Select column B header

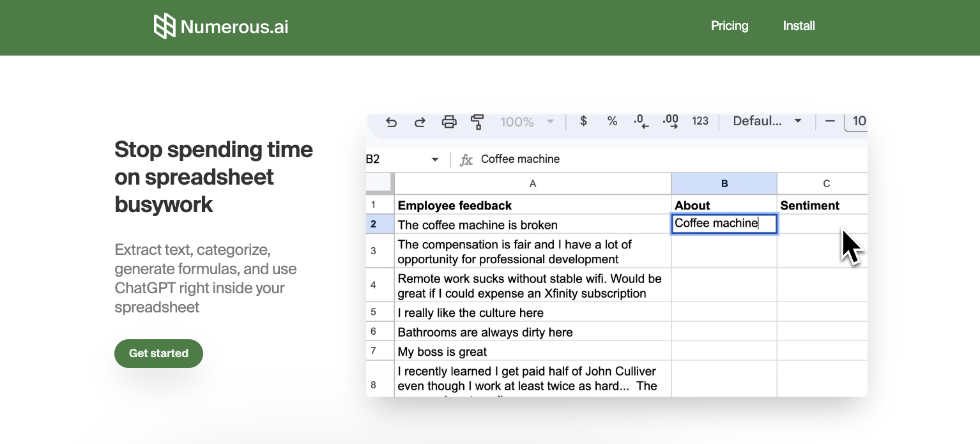coord(724,183)
